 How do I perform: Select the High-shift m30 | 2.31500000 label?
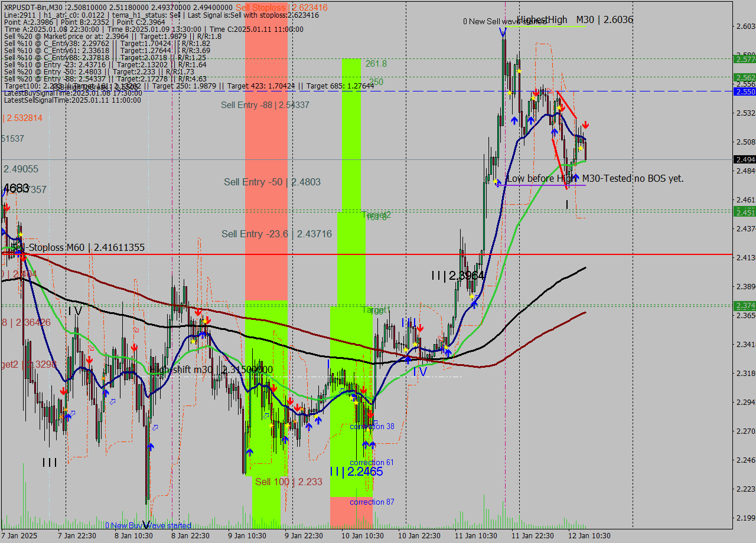coord(211,370)
